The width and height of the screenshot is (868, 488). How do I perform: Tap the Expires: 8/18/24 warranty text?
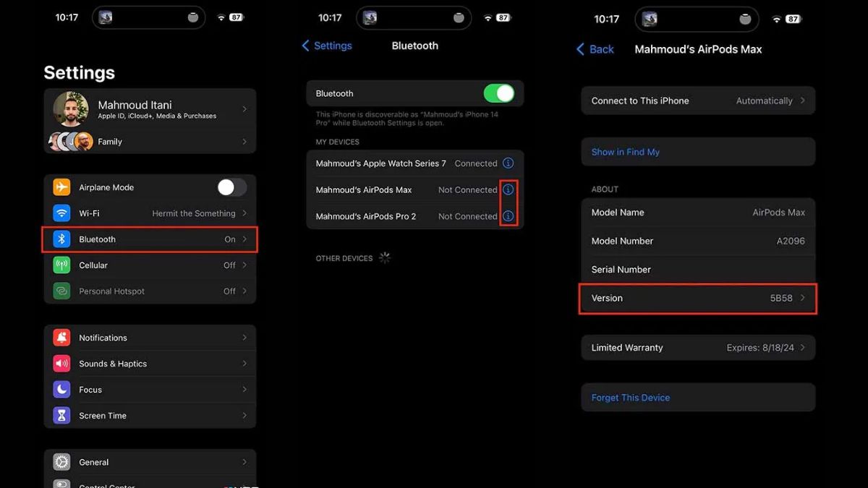tap(760, 348)
